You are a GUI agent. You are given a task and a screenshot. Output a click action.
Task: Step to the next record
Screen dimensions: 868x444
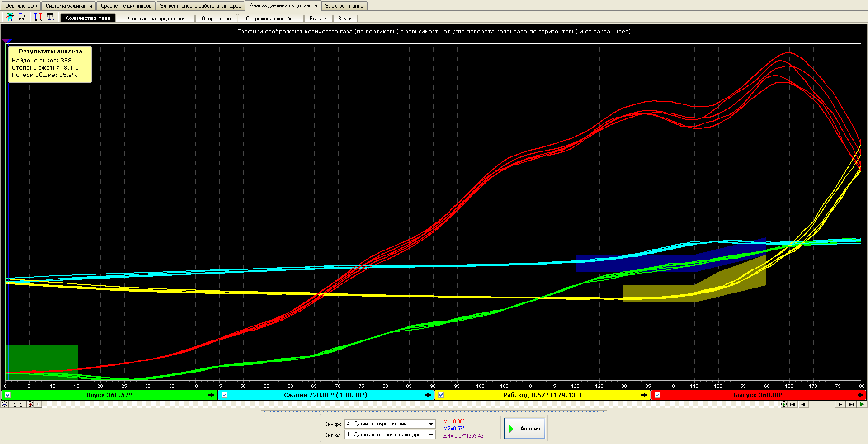coord(840,404)
